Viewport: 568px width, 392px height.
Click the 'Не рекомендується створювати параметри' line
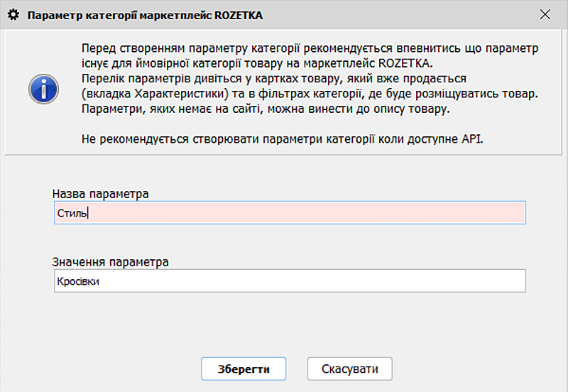click(x=282, y=139)
